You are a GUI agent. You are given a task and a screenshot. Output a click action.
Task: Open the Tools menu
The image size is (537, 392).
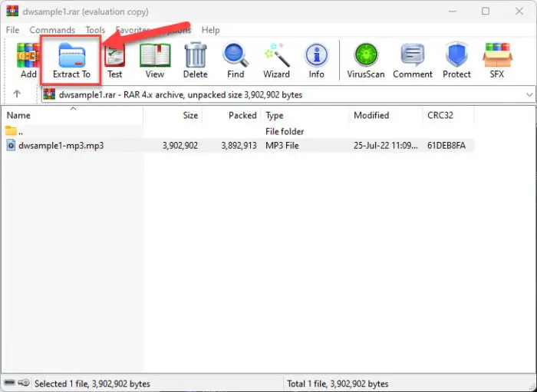(95, 30)
